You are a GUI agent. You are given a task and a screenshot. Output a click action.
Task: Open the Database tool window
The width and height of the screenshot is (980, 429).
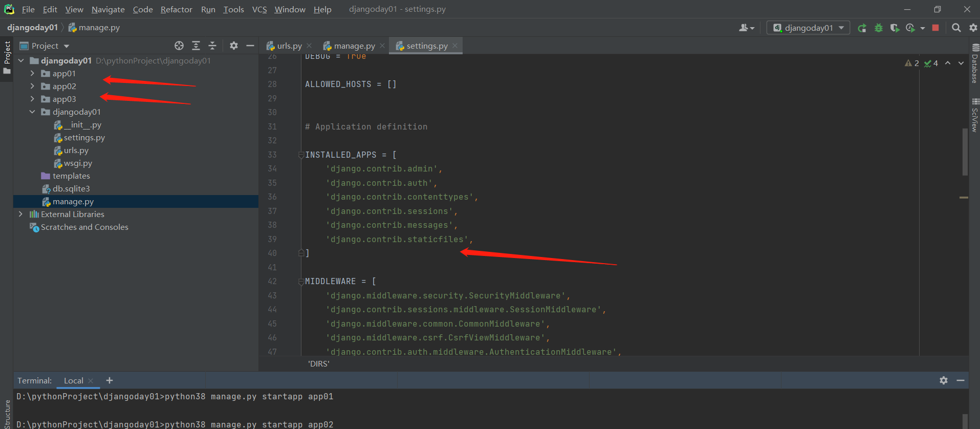[975, 63]
